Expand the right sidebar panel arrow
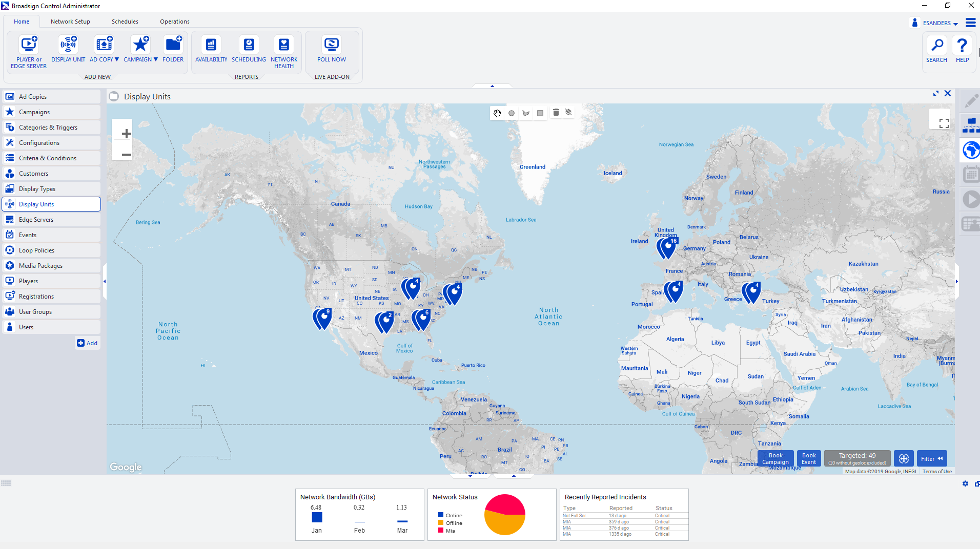The width and height of the screenshot is (980, 549). (956, 281)
